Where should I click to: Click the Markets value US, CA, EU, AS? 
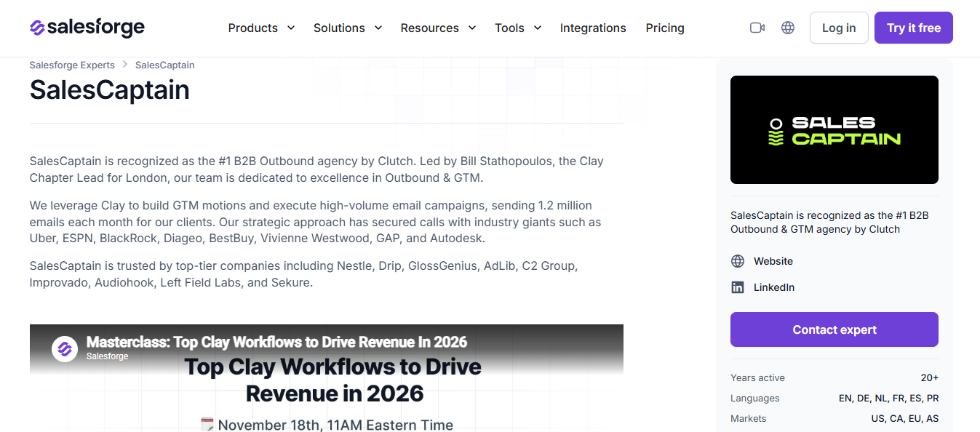click(x=904, y=418)
